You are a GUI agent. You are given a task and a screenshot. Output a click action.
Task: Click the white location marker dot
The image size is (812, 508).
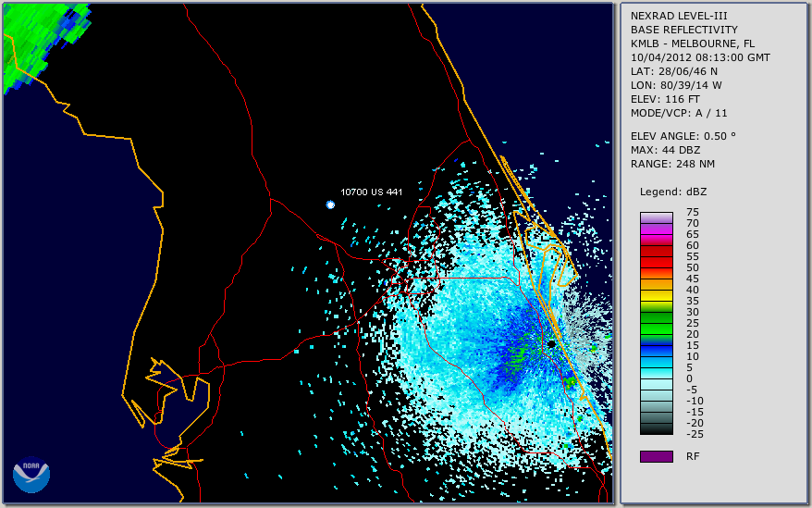tap(330, 204)
